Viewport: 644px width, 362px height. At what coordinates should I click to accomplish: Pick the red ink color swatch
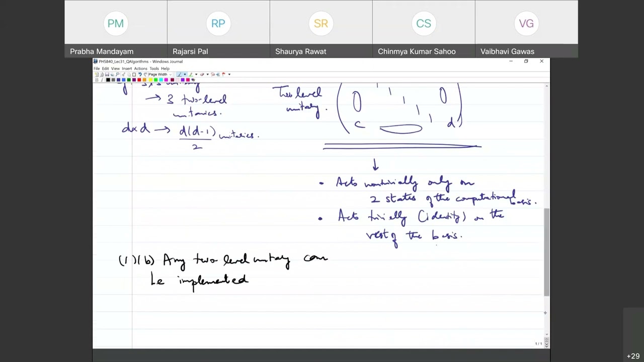point(139,80)
